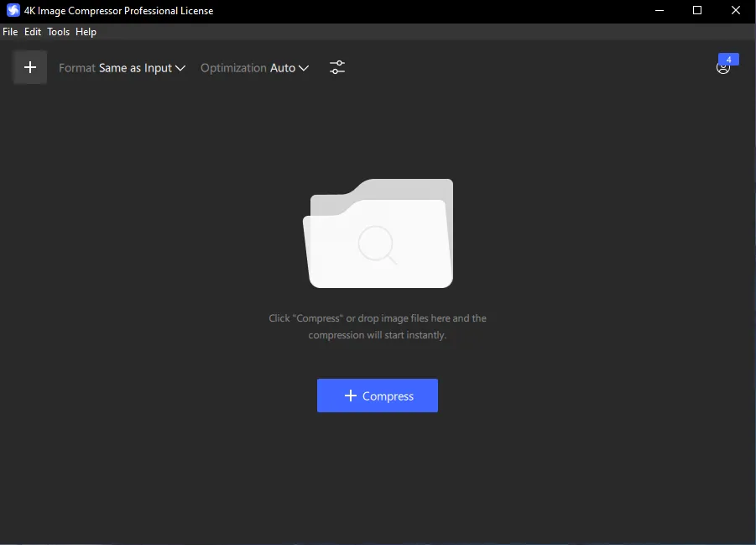Minimize the 4K Image Compressor window

point(660,10)
